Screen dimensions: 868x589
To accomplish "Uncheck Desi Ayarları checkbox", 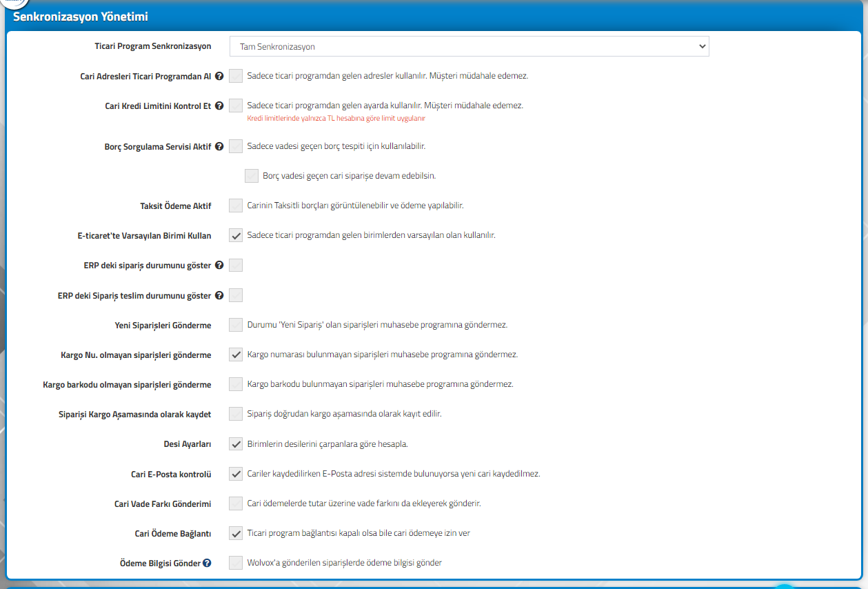I will click(236, 443).
